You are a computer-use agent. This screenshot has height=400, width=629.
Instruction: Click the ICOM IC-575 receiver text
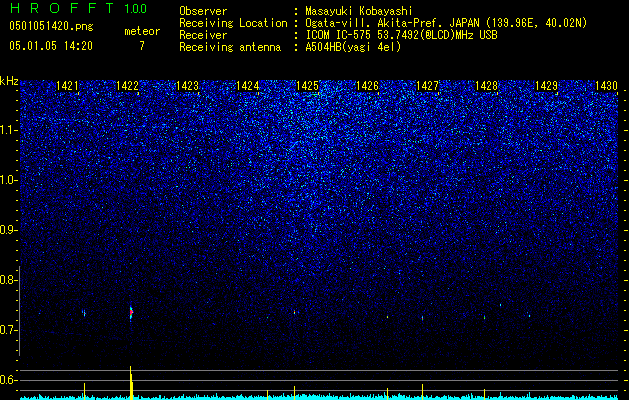(x=401, y=35)
